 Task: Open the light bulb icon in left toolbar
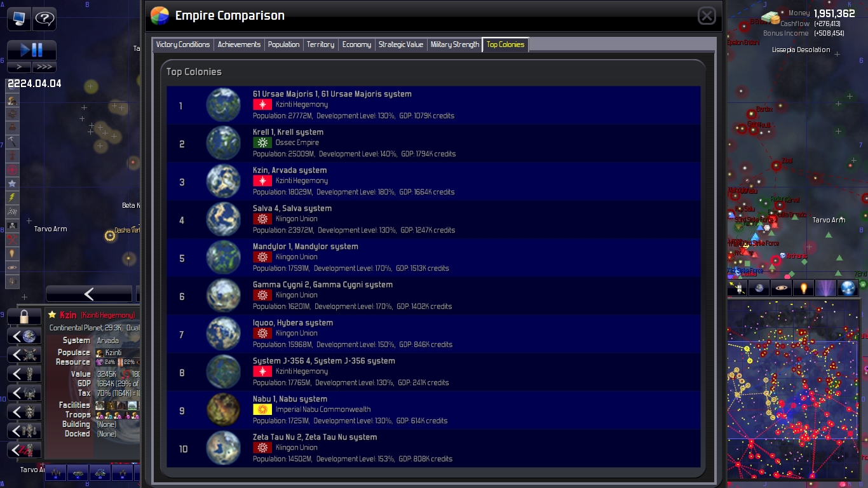pos(12,254)
